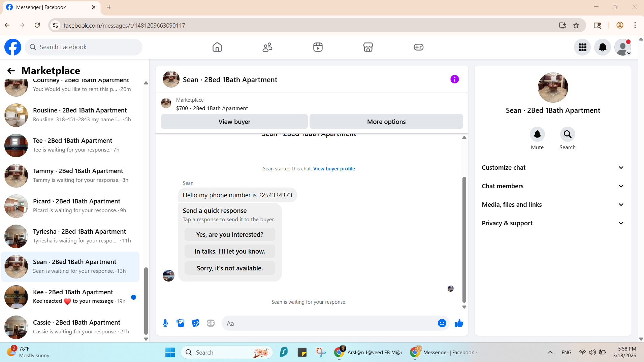Go back from Marketplace chats arrow
The image size is (644, 362).
[11, 71]
